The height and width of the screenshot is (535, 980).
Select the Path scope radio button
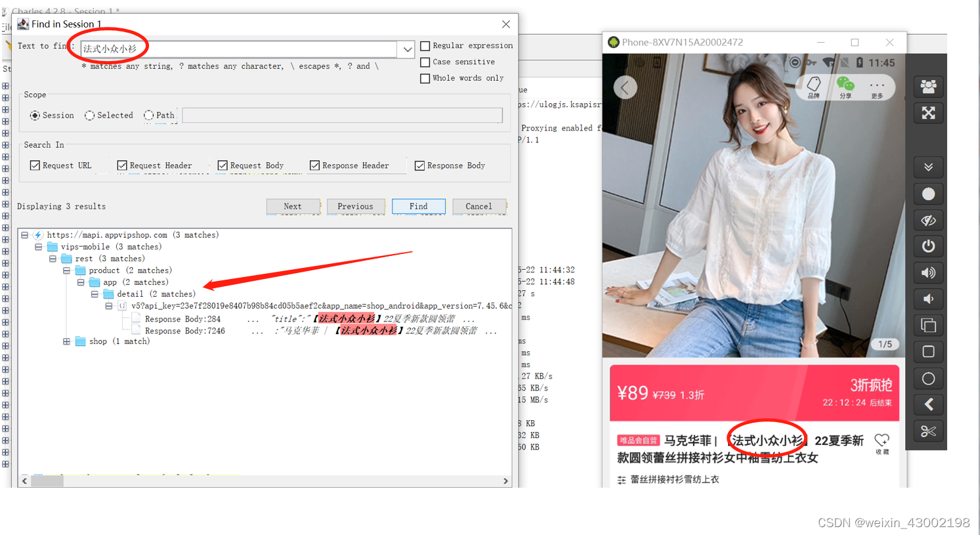(x=148, y=116)
